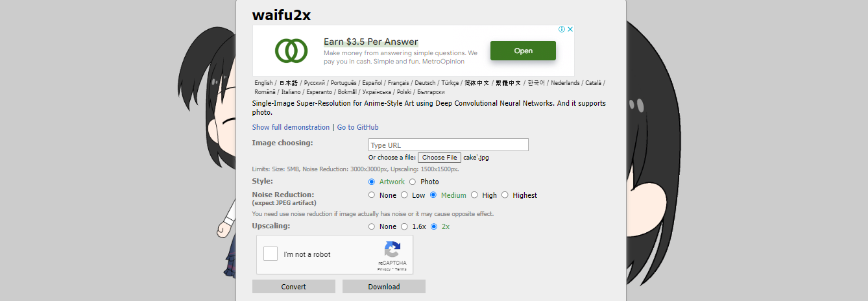Switch language to Română
Viewport: 868px width, 301px height.
tap(265, 92)
